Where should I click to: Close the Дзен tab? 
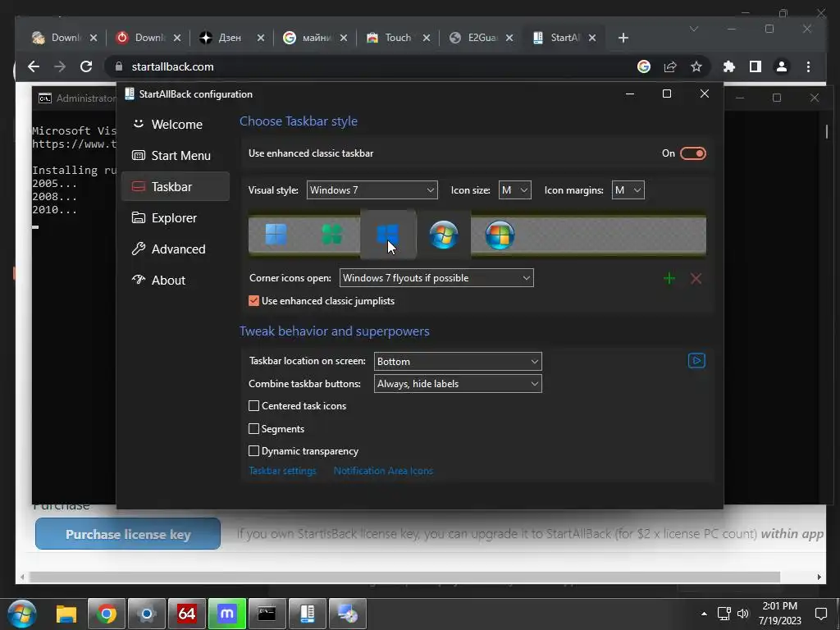click(261, 38)
